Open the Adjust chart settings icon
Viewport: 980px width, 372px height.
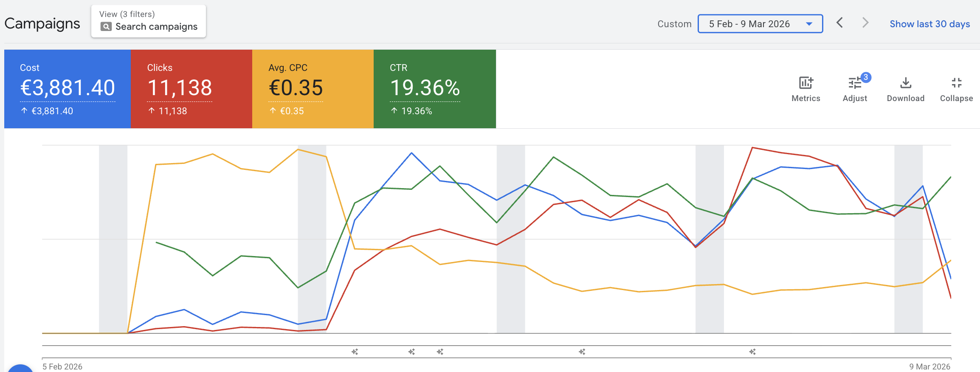pyautogui.click(x=854, y=83)
